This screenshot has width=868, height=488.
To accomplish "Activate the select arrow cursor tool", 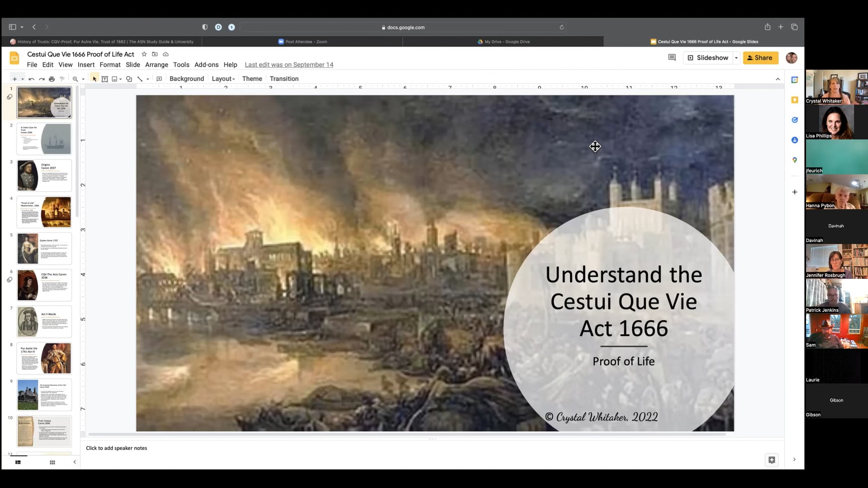I will [94, 79].
